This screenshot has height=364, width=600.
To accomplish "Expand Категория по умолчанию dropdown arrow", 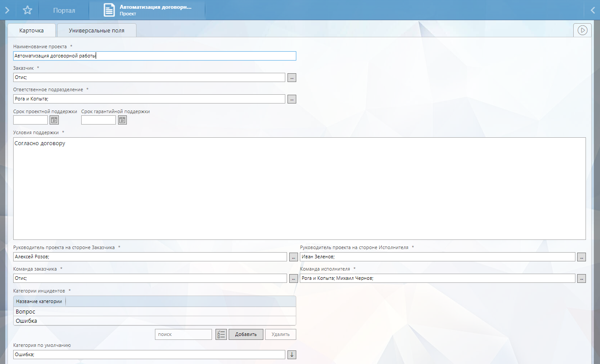I will tap(292, 355).
